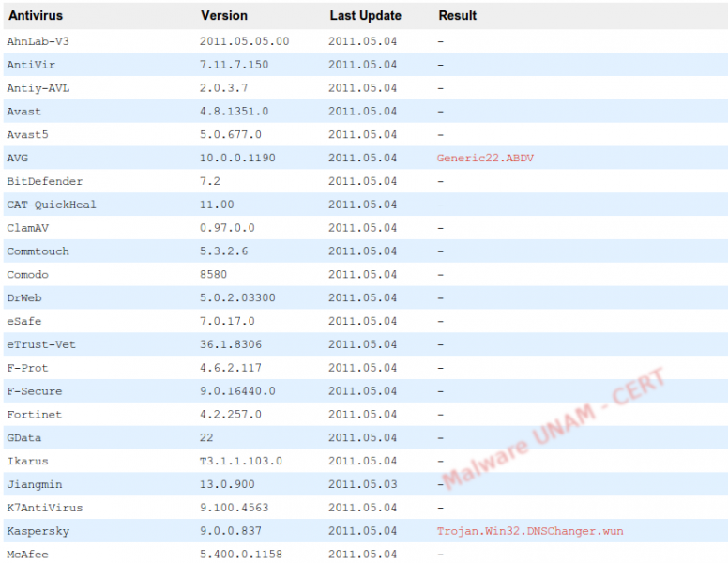Select the Antiy-AVL row name
This screenshot has height=563, width=728.
tap(38, 88)
